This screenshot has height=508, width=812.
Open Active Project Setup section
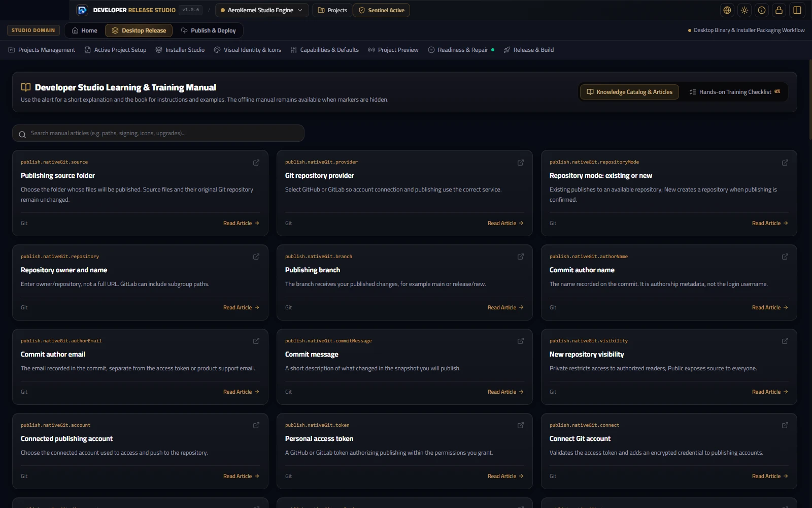115,50
